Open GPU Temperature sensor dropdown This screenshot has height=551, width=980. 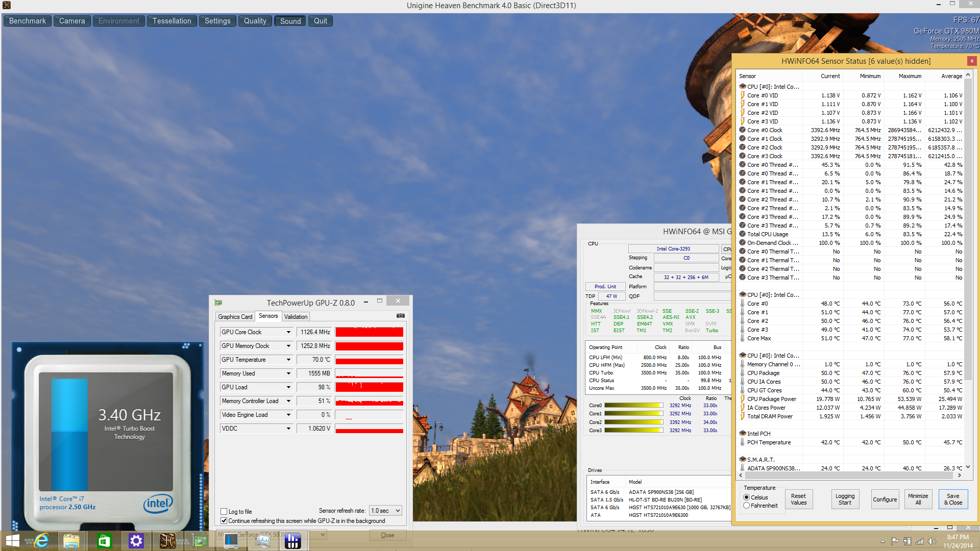(288, 360)
